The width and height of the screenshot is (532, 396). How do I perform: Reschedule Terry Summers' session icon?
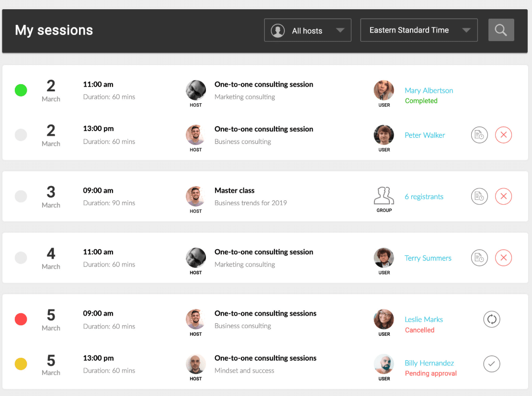point(479,258)
